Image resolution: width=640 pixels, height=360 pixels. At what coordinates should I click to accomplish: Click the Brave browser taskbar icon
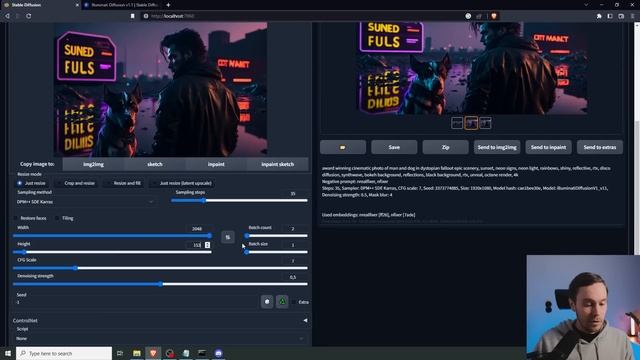tap(153, 353)
